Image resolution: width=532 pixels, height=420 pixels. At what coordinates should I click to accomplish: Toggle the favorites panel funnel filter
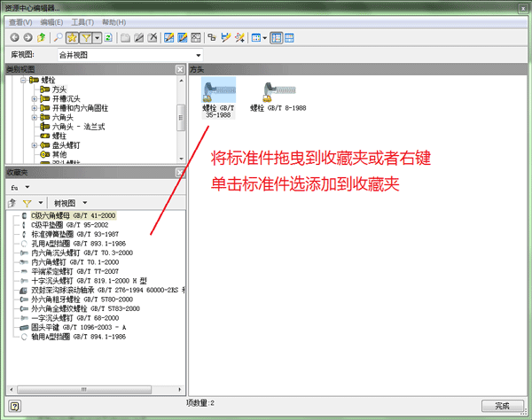pos(27,203)
